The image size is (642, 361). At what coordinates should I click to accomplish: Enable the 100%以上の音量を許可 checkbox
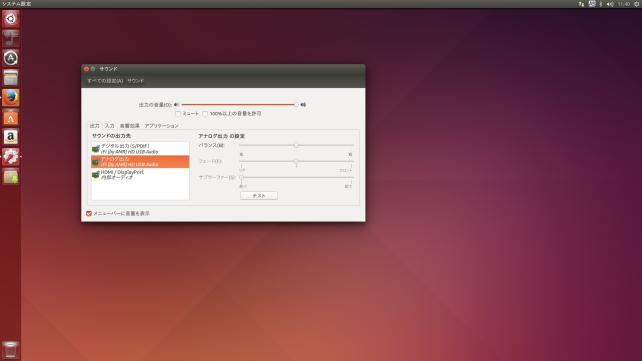205,114
